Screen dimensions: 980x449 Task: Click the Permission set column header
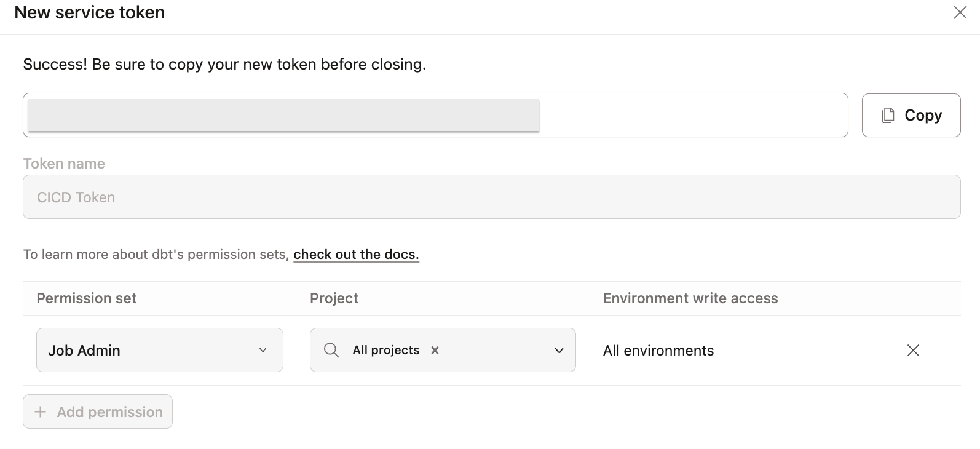[x=86, y=298]
